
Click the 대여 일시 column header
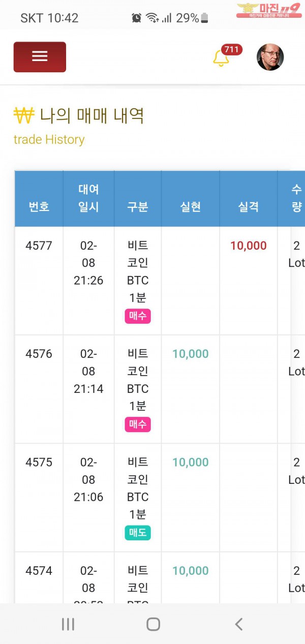click(x=88, y=198)
